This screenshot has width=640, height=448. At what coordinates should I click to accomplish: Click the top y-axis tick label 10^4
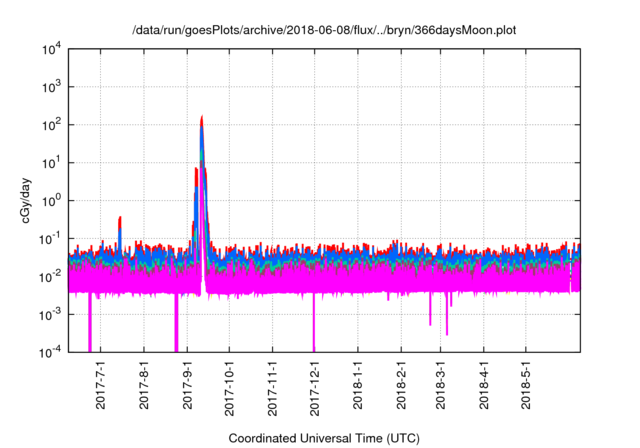[x=51, y=49]
